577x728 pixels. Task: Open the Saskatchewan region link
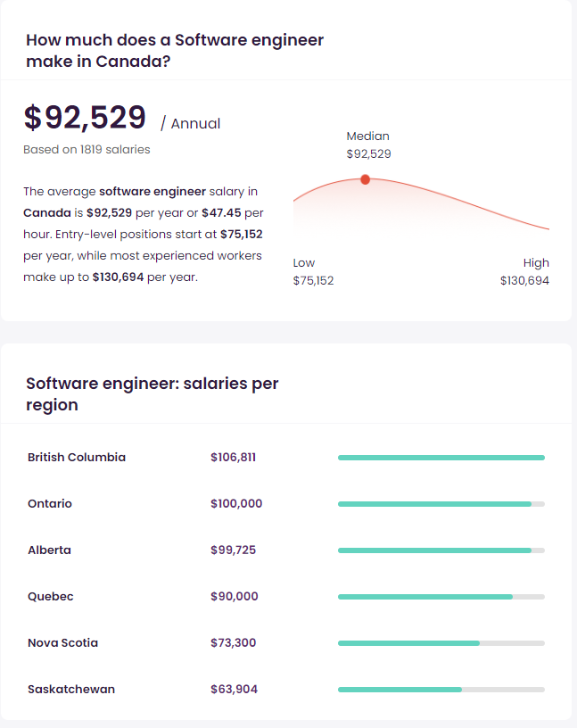tap(71, 690)
